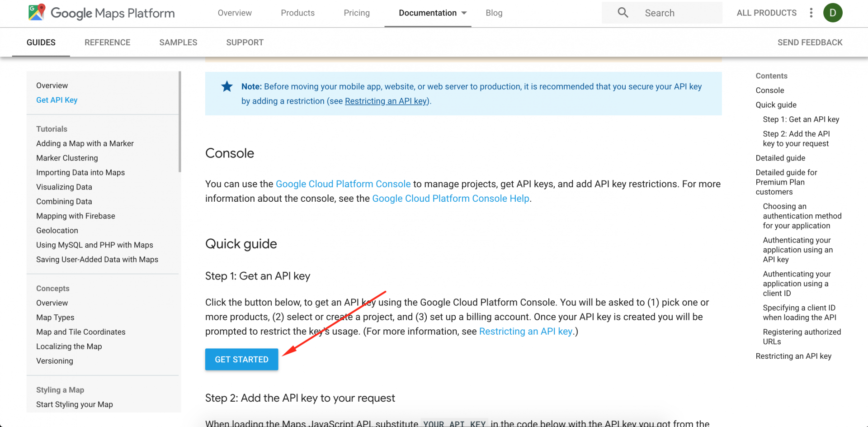This screenshot has width=868, height=427.
Task: Open Geolocation tutorial
Action: (57, 230)
